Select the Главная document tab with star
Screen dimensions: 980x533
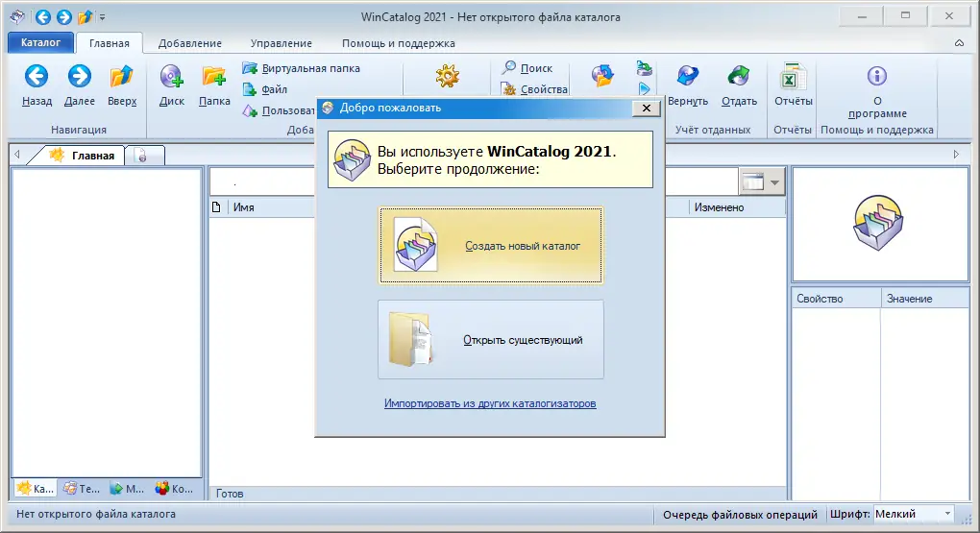pyautogui.click(x=83, y=156)
